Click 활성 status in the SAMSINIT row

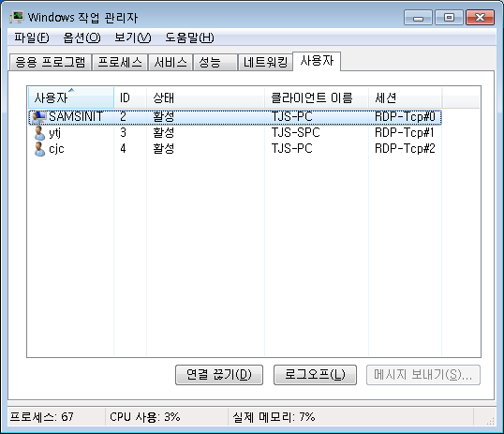click(164, 116)
